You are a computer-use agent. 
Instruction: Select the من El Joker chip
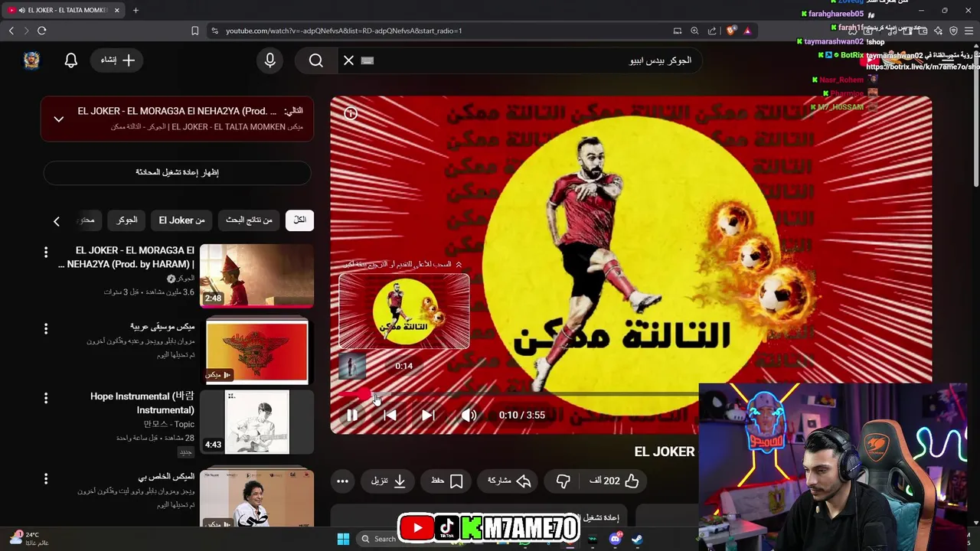click(181, 220)
